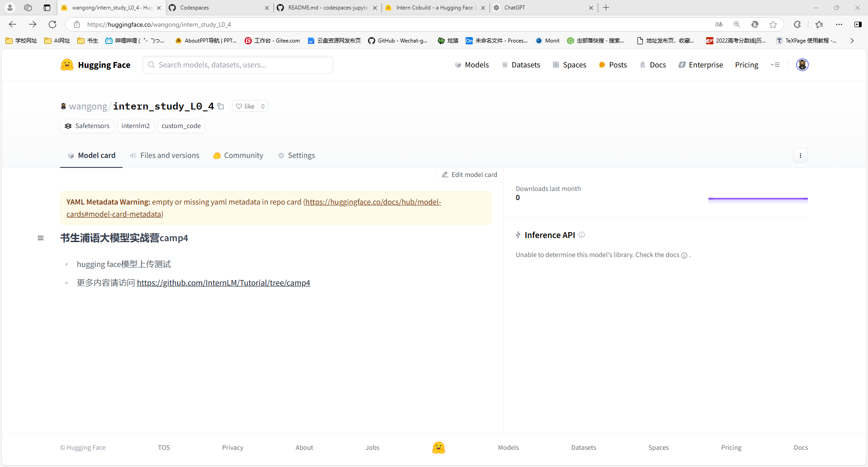Open the footer TOS link
Viewport: 868px width, 467px height.
tap(164, 448)
